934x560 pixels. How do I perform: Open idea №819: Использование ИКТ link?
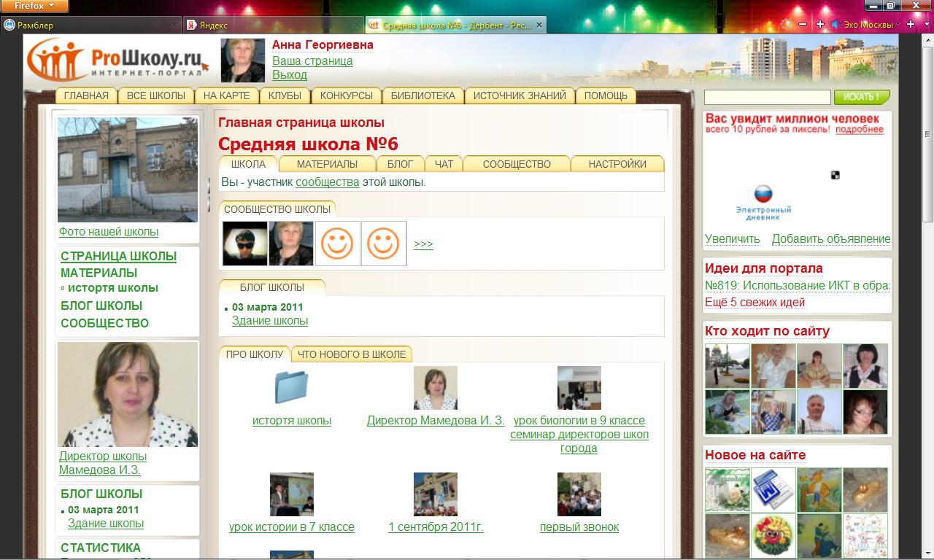pyautogui.click(x=798, y=286)
